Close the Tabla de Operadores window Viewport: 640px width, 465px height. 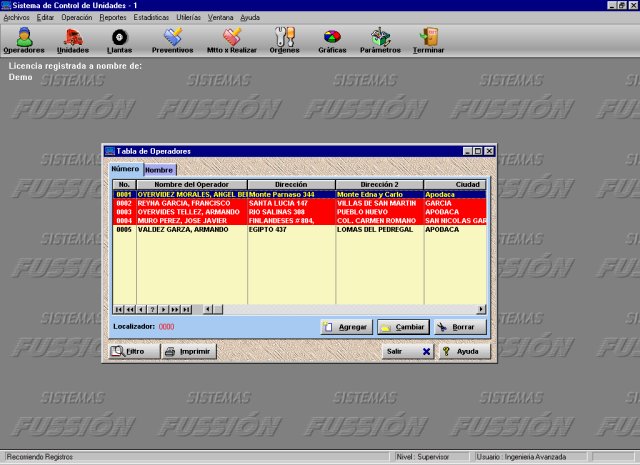pos(489,151)
